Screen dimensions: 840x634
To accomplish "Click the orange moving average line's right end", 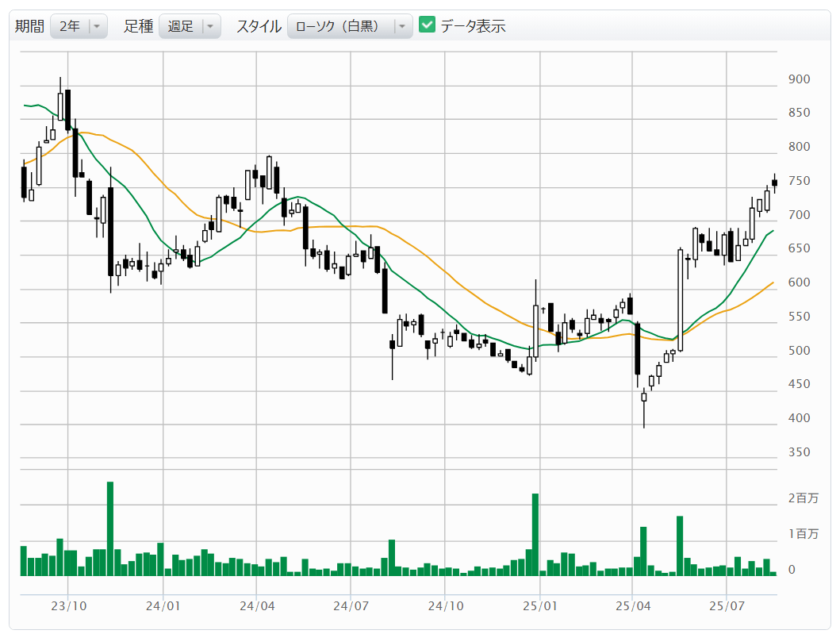I will (x=773, y=282).
